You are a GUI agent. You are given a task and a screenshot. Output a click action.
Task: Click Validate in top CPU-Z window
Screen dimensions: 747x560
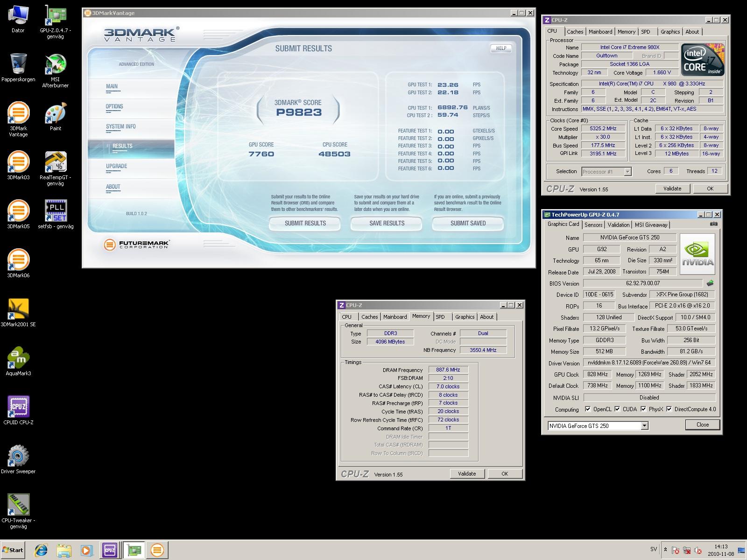672,189
